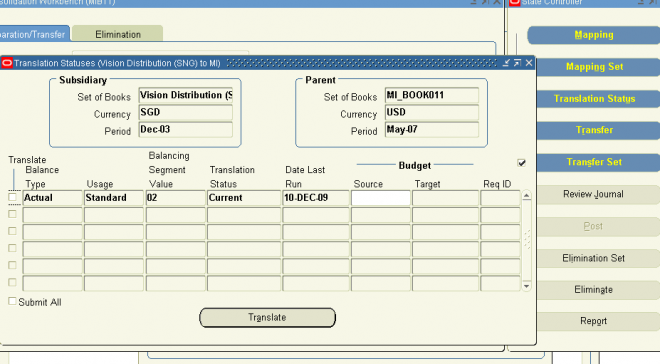Viewport: 660px width, 364px height.
Task: Click scrollbar up arrow in table
Action: click(527, 196)
